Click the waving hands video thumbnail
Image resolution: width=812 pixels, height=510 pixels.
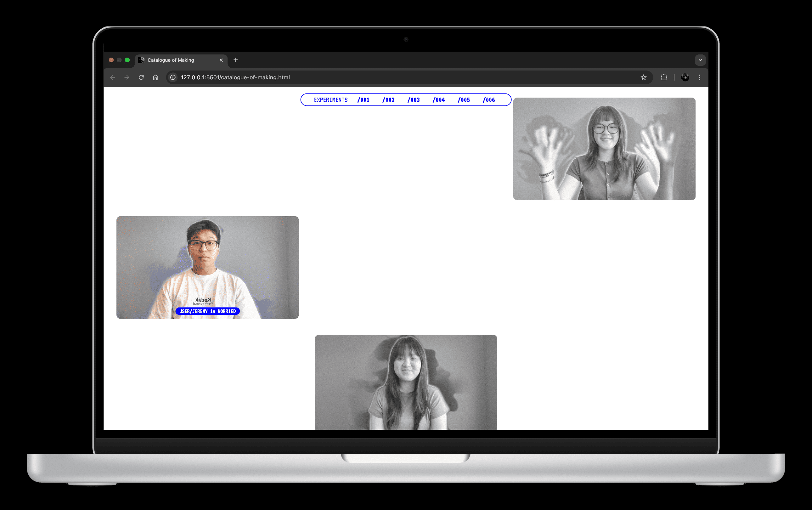(604, 149)
